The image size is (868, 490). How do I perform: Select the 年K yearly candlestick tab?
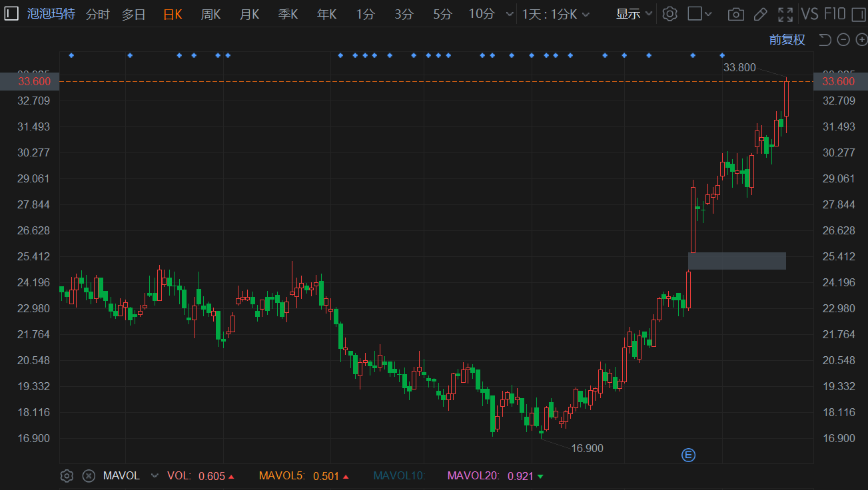326,14
